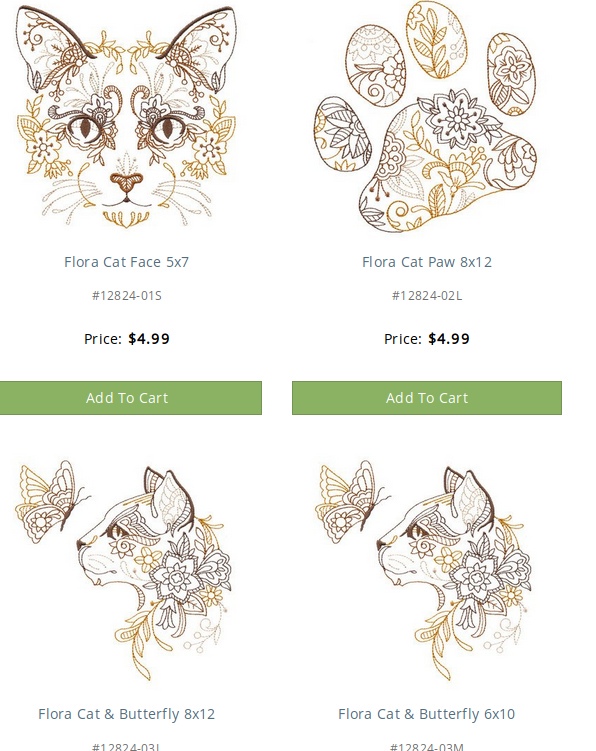The height and width of the screenshot is (751, 596).
Task: Select product number #12824-01S
Action: click(x=127, y=296)
